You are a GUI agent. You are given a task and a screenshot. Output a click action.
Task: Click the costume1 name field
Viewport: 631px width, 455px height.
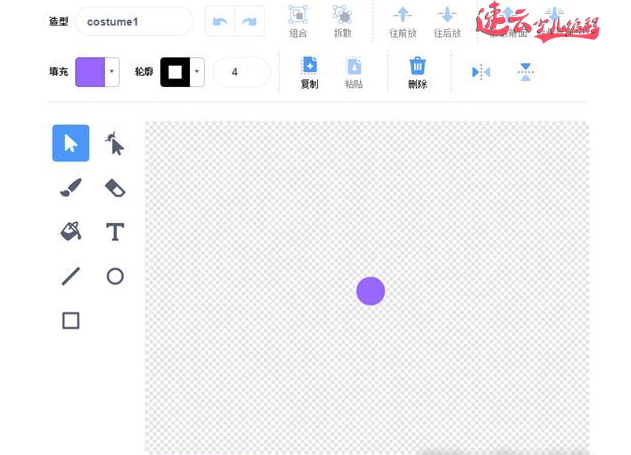point(134,21)
